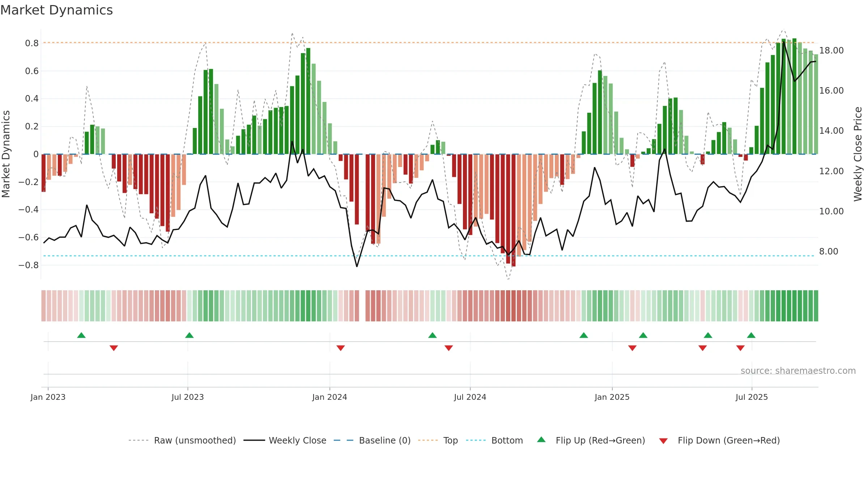The image size is (868, 488).
Task: Click the Jul 2023 axis label
Action: [x=188, y=397]
